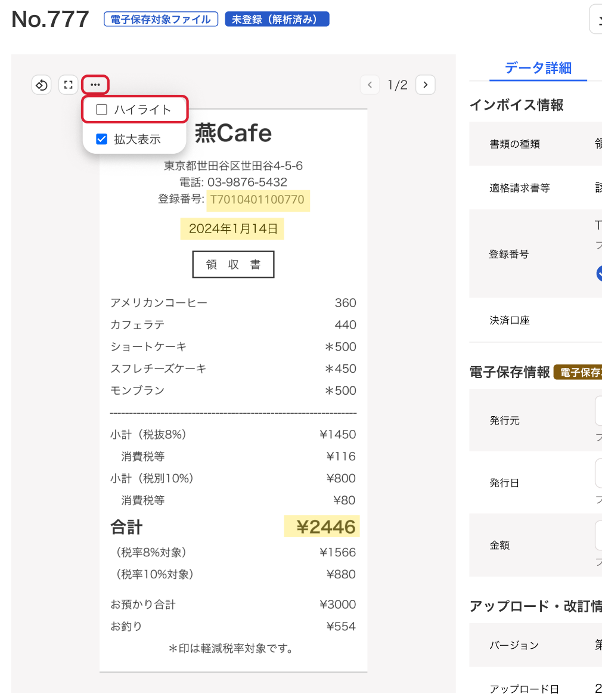Viewport: 602px width, 700px height.
Task: Click the 未登録（解析済み） status badge
Action: tap(277, 20)
